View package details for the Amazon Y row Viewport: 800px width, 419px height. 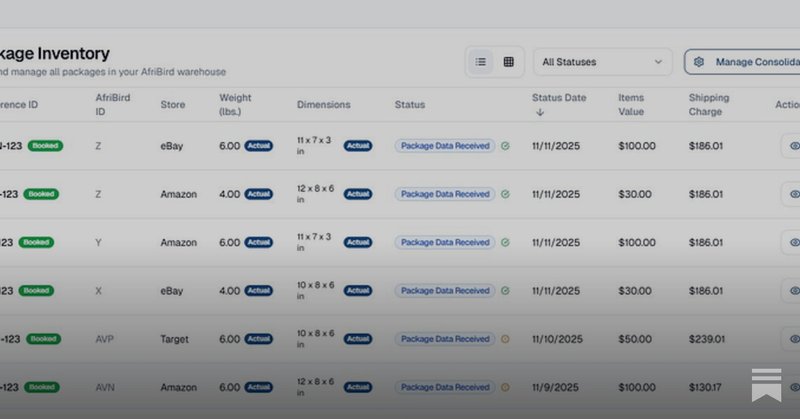(x=791, y=242)
